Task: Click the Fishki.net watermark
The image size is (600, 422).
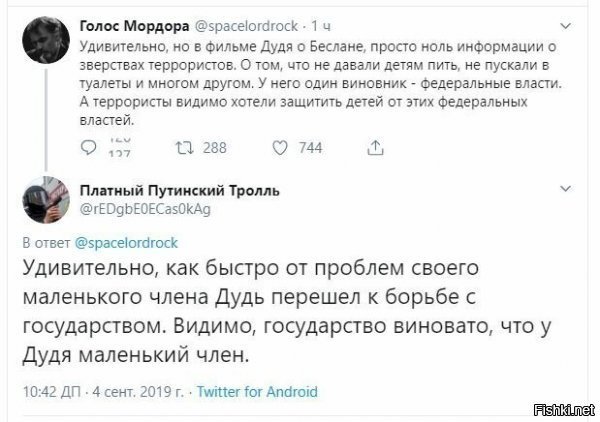Action: click(564, 410)
